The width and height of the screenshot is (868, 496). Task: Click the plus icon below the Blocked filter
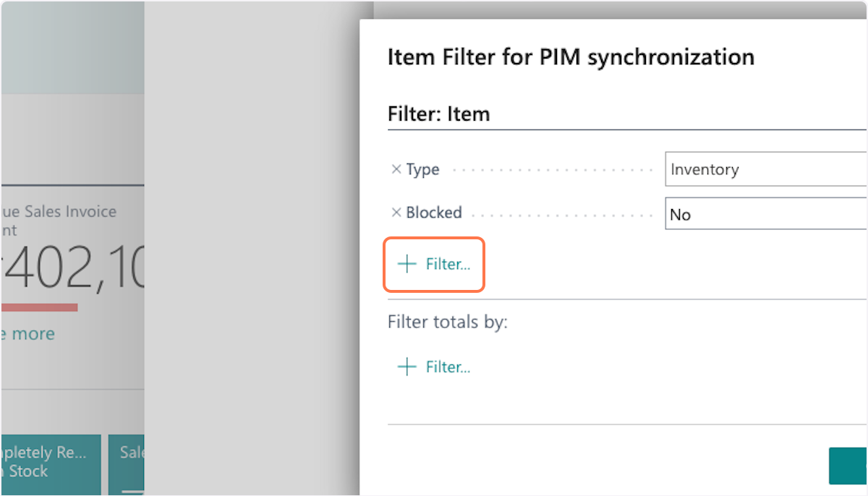407,265
